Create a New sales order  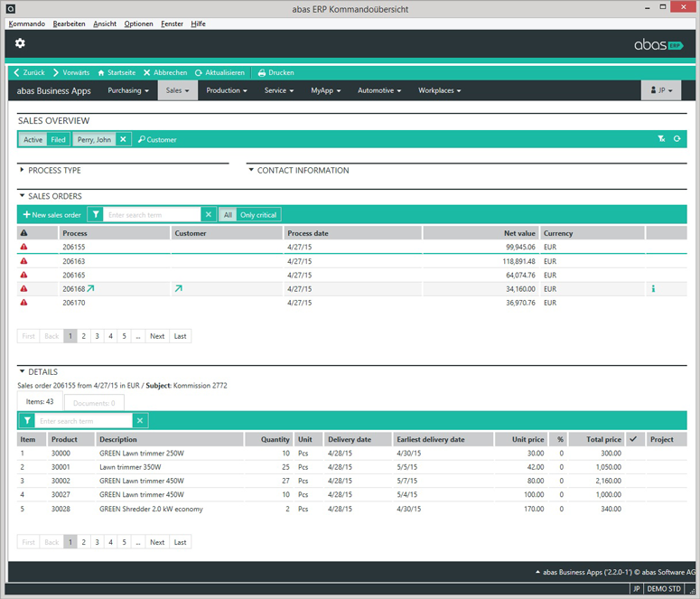[51, 214]
